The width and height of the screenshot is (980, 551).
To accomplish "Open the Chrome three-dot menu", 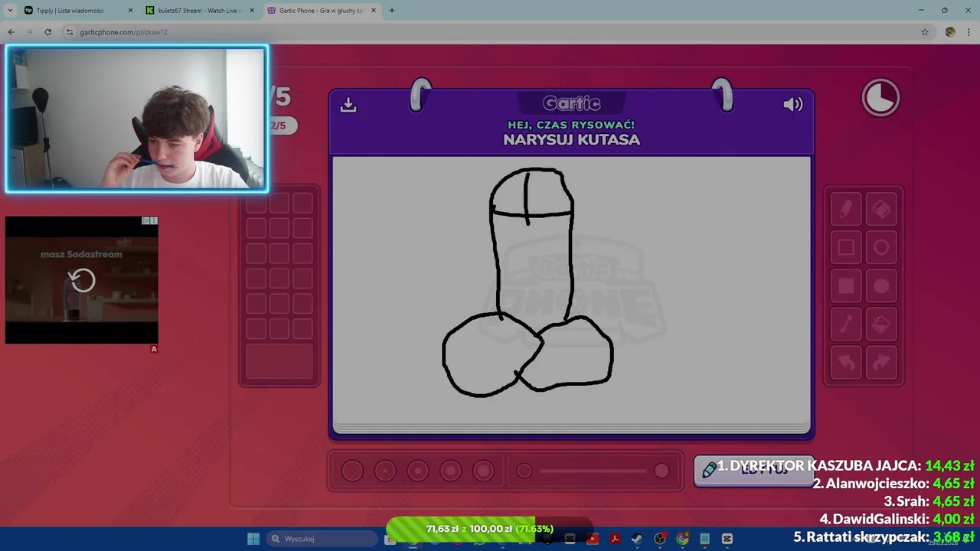I will (x=969, y=32).
